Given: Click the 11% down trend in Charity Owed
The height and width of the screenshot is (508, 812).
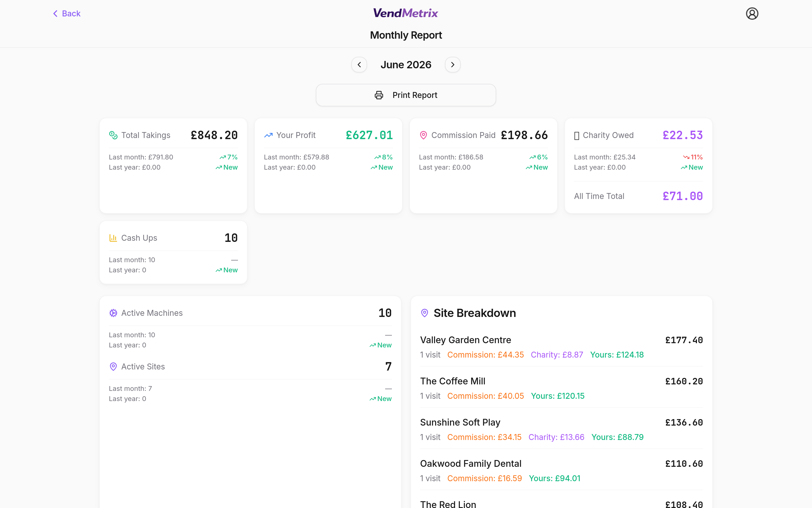Looking at the screenshot, I should point(693,157).
